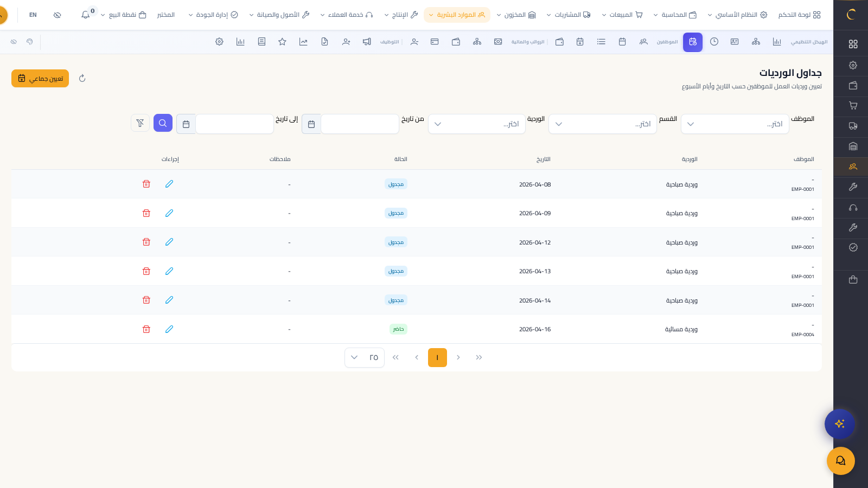Delete the 2026-04-16 evening shift row

tap(146, 329)
